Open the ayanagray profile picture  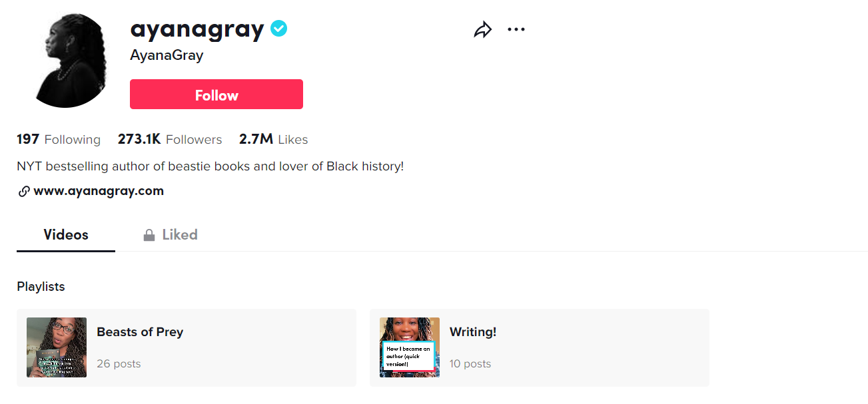[70, 61]
